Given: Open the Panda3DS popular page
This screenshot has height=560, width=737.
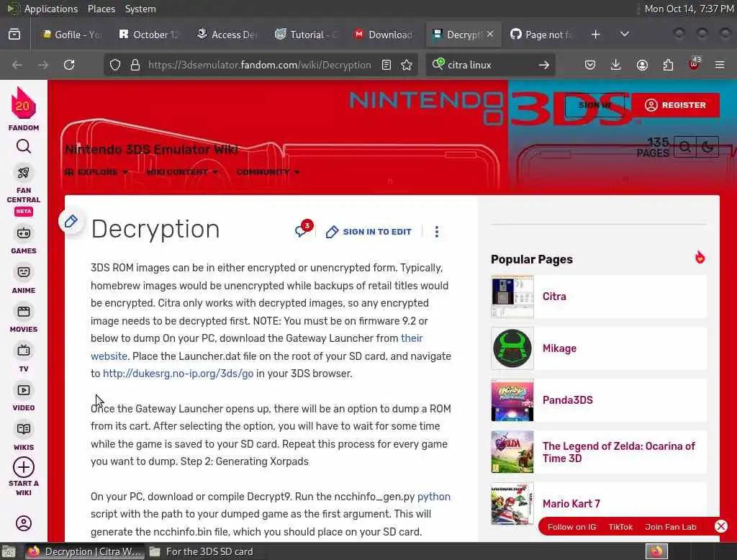Looking at the screenshot, I should coord(598,400).
